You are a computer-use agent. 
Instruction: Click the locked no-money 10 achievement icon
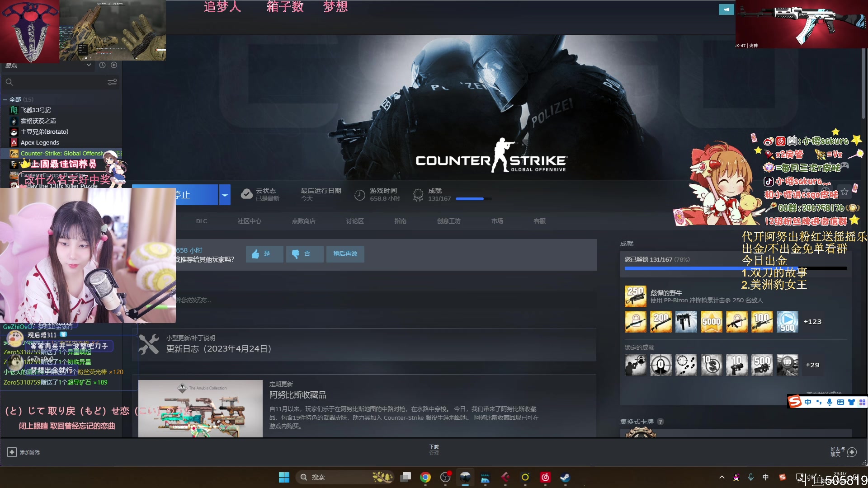[x=711, y=365]
